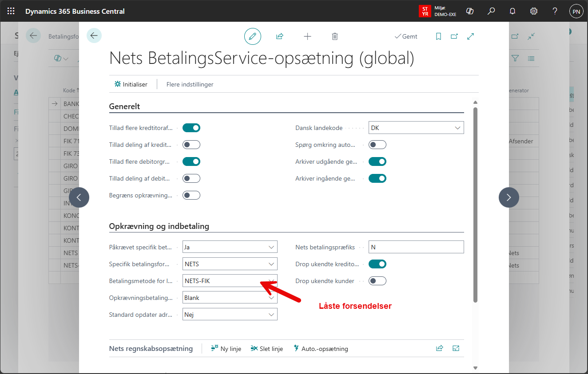588x374 pixels.
Task: Expand page with diagonal arrows icon
Action: click(471, 36)
